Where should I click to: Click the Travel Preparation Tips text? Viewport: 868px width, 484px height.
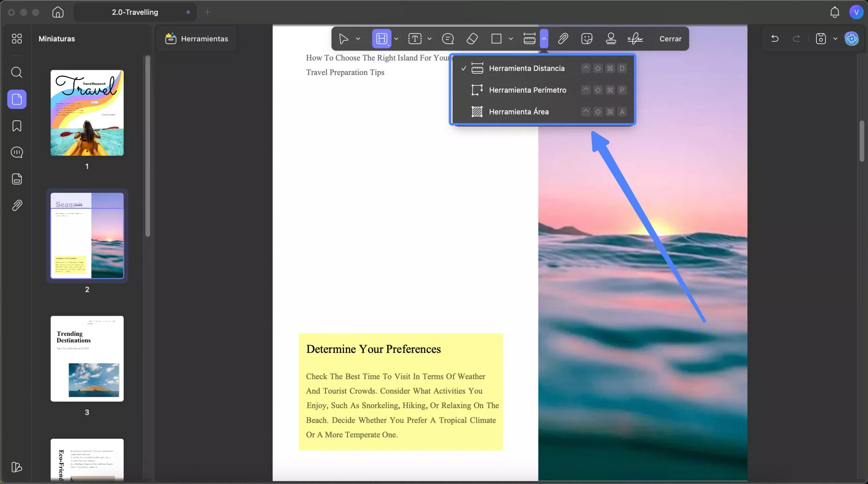pyautogui.click(x=345, y=72)
